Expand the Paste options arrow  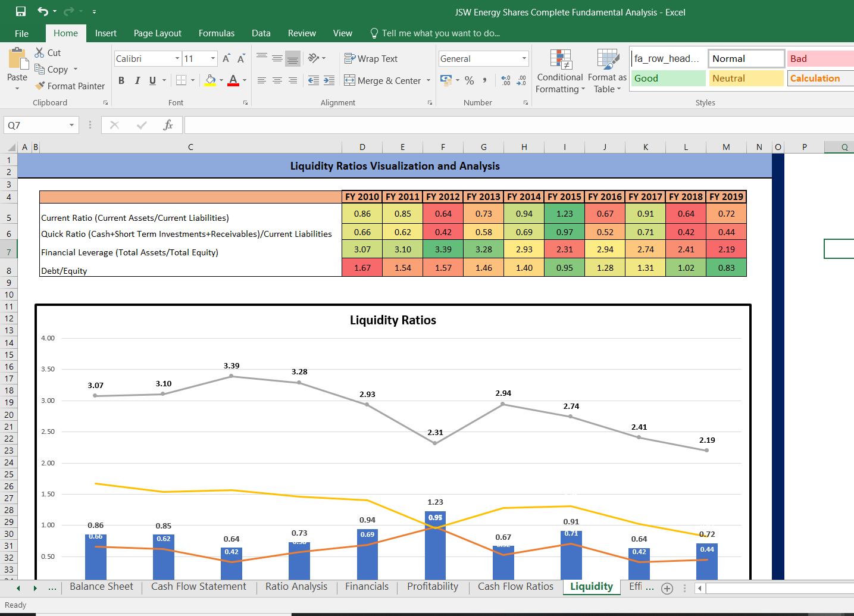pyautogui.click(x=17, y=89)
